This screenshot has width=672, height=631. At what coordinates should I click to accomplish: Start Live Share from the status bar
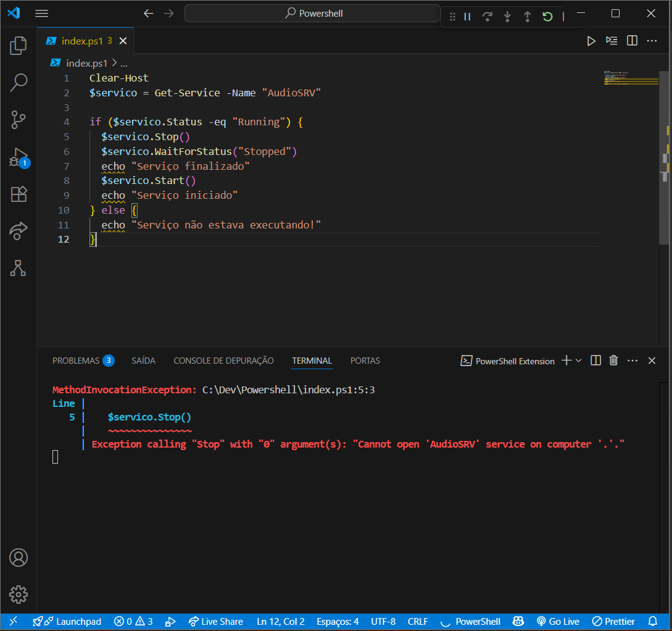(215, 622)
